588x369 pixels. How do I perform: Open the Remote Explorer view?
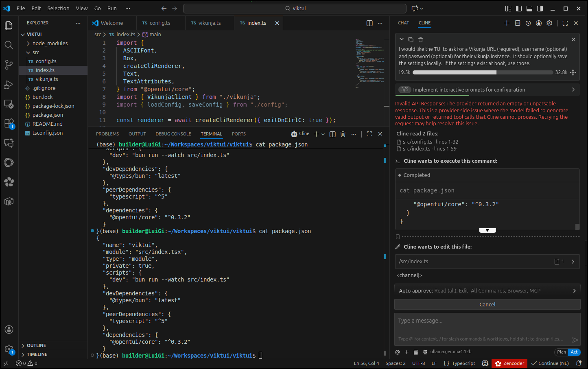(9, 104)
